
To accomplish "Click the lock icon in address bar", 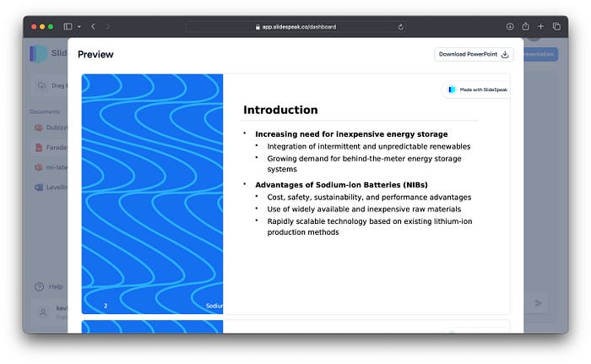I will pos(258,27).
